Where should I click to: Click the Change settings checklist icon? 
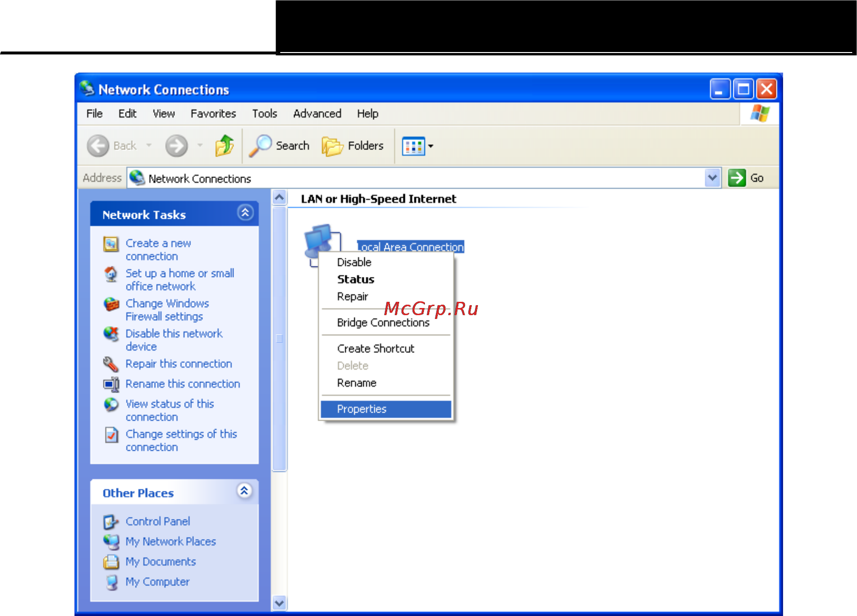click(x=111, y=435)
